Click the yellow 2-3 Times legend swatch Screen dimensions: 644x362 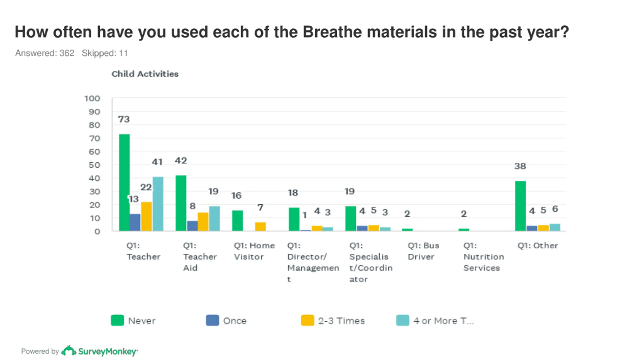pos(307,320)
